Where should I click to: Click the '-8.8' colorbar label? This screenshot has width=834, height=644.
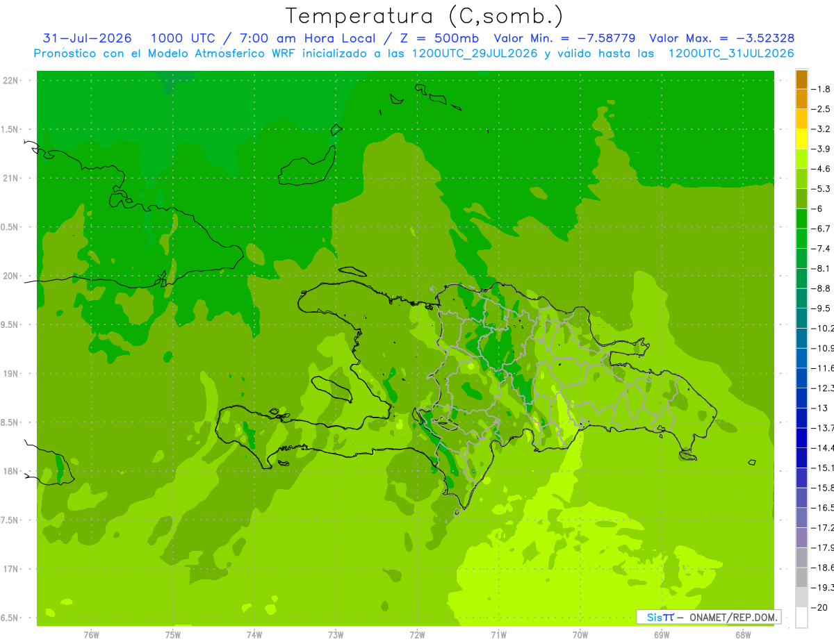coord(822,288)
